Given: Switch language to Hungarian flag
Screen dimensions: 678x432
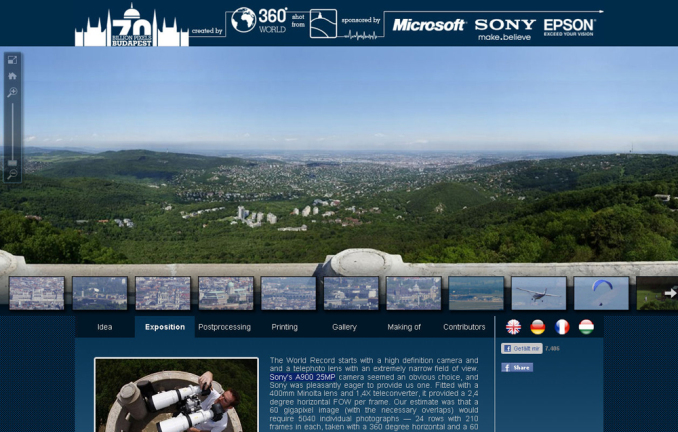Looking at the screenshot, I should pyautogui.click(x=586, y=327).
